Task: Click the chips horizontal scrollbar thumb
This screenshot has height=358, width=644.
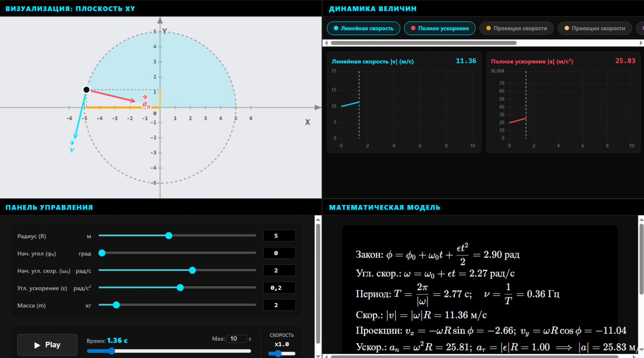Action: tap(424, 43)
